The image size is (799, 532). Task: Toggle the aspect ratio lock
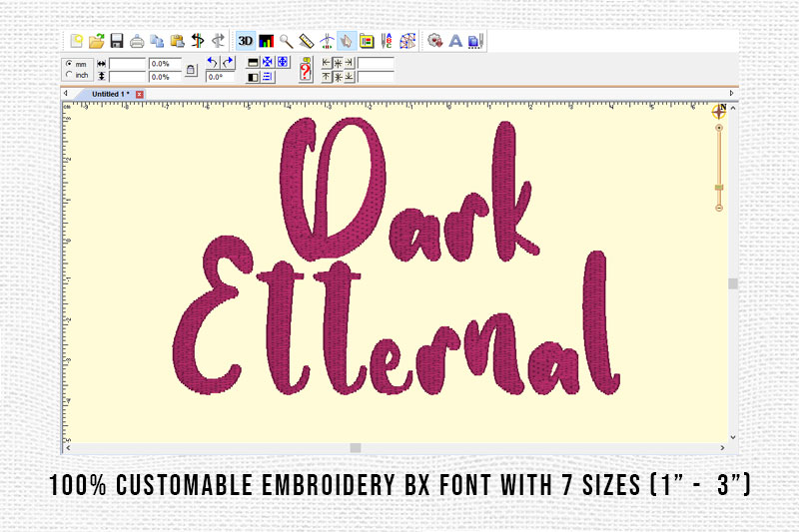pyautogui.click(x=191, y=70)
